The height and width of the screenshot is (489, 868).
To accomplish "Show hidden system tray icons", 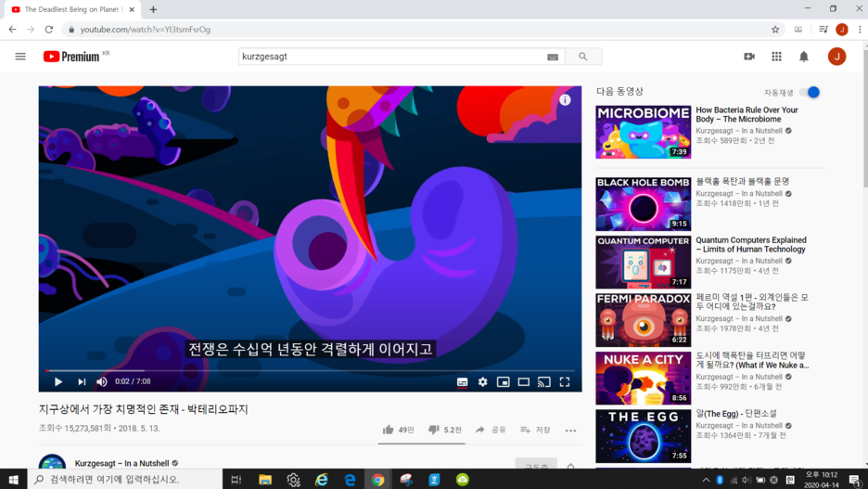I will (706, 480).
